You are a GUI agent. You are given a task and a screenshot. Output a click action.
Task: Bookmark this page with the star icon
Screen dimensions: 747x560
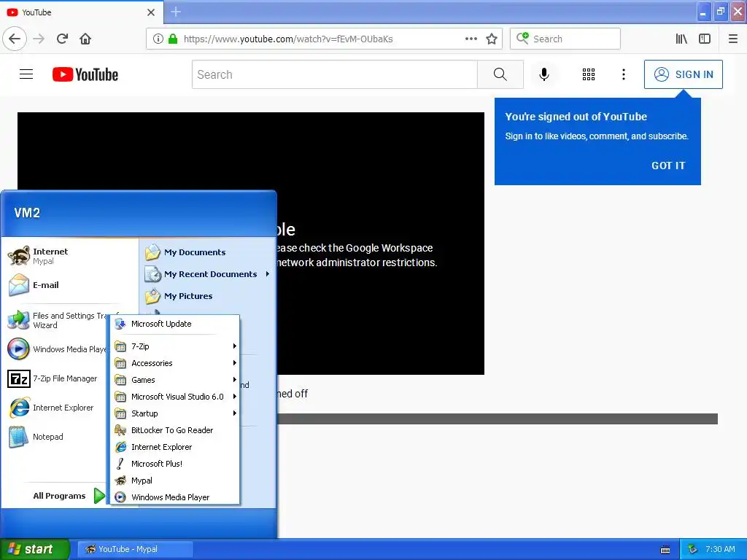(x=492, y=39)
